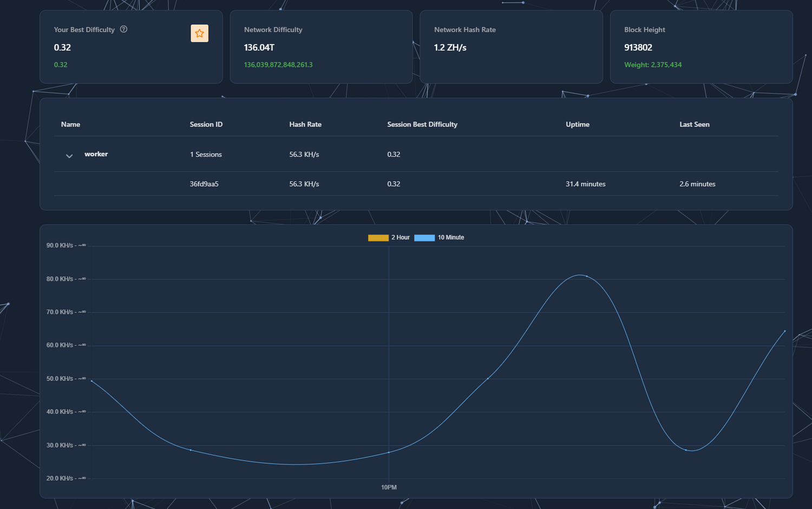Click the 1 Sessions text in the worker row
This screenshot has width=812, height=509.
pos(206,154)
